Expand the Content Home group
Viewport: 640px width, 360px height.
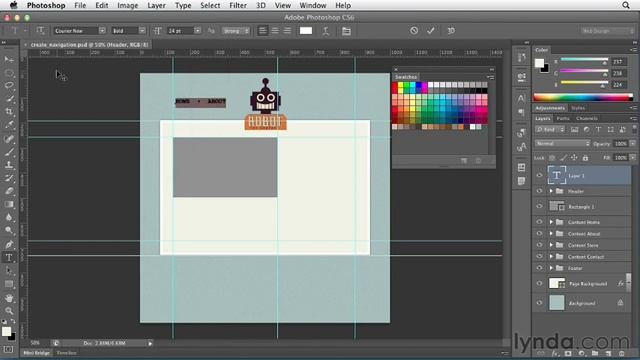[x=551, y=222]
